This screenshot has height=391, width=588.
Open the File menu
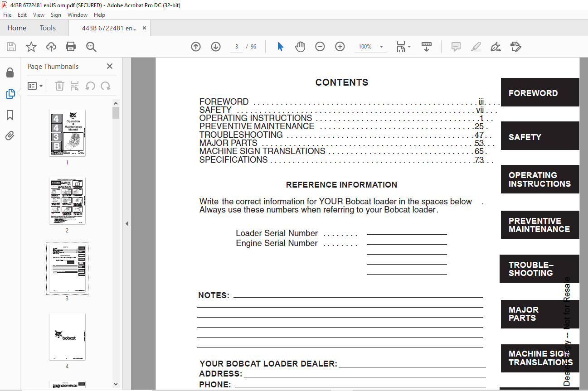(7, 15)
